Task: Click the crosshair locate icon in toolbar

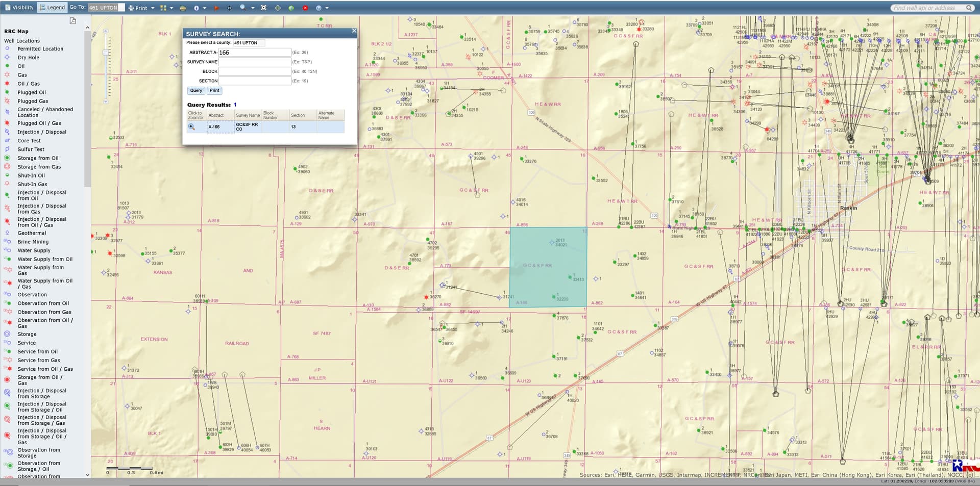Action: tap(229, 8)
